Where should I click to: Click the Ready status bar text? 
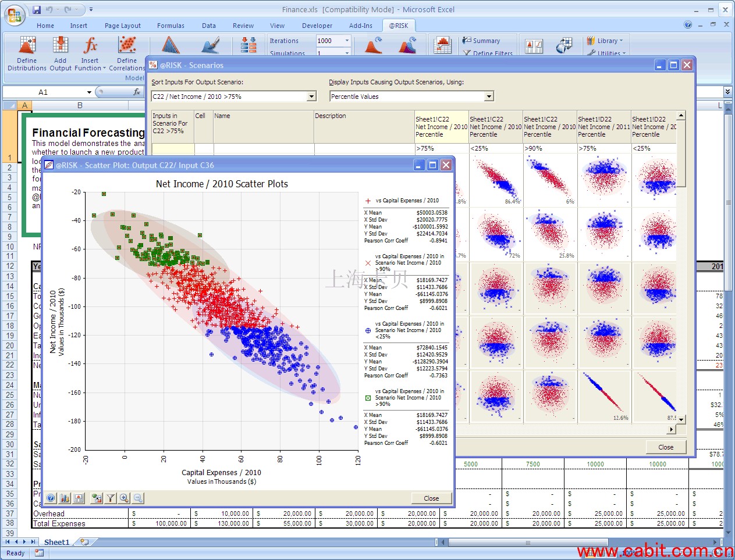15,553
